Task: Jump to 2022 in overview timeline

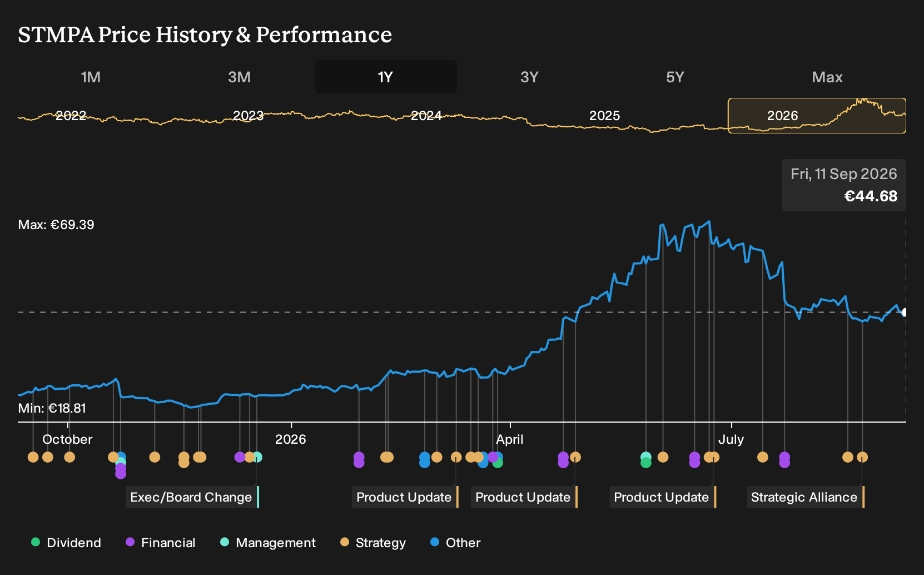Action: (71, 116)
